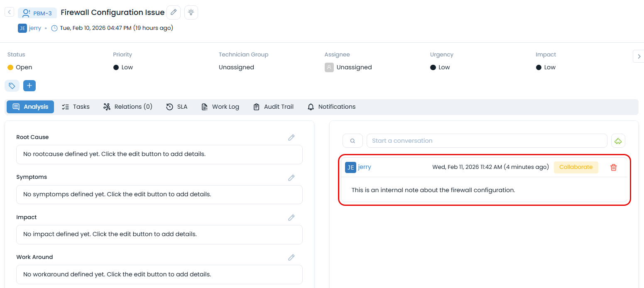
Task: Open the Status dropdown showing Open
Action: pos(24,67)
